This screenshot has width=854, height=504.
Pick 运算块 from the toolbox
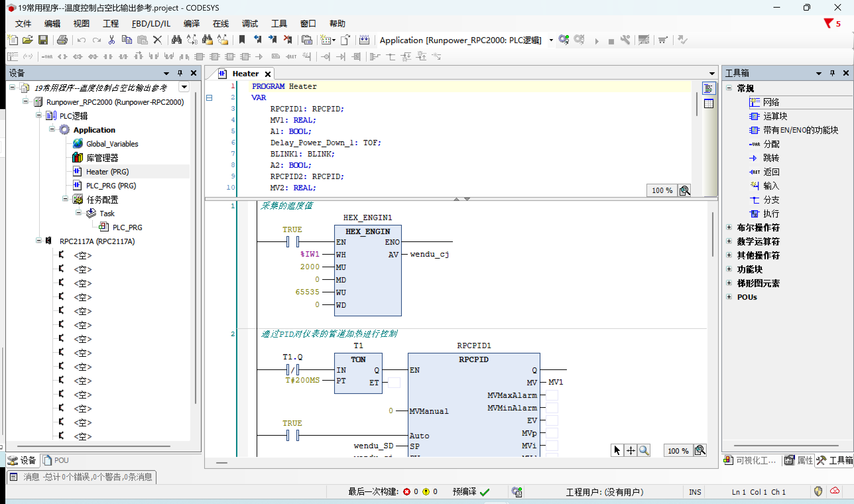point(775,116)
